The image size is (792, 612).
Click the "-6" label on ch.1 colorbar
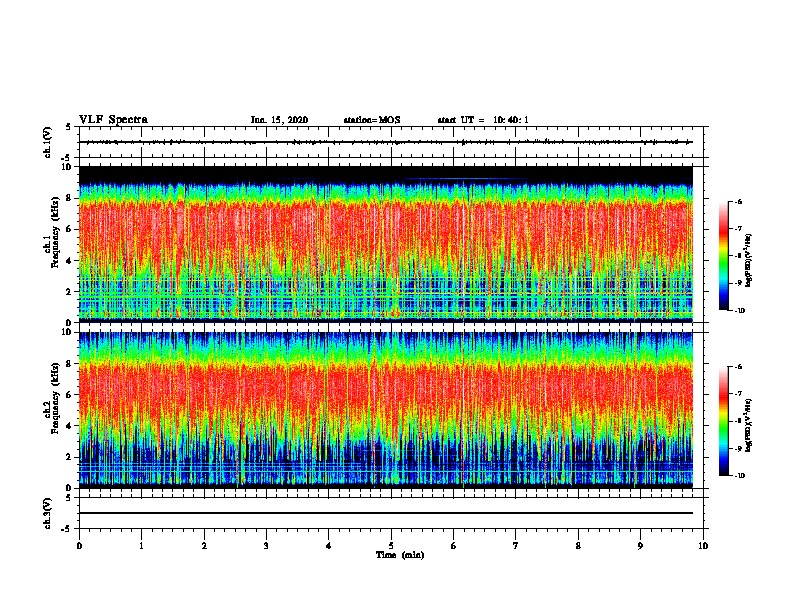pyautogui.click(x=737, y=201)
